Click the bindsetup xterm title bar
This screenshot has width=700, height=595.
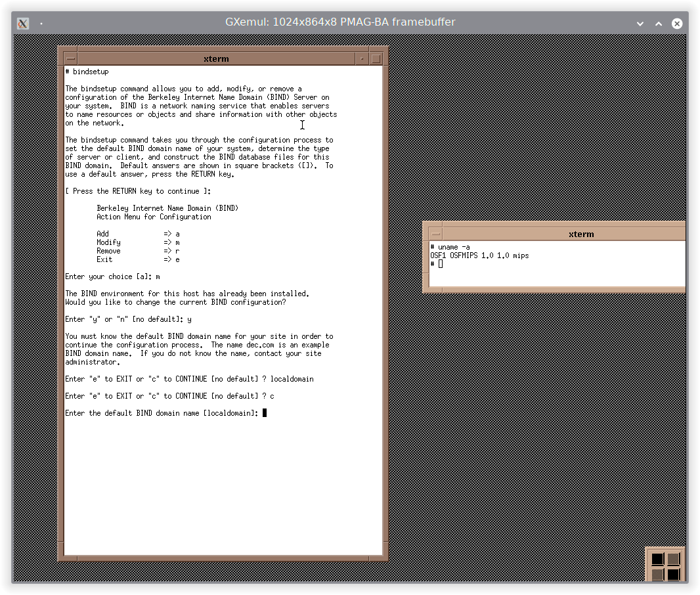217,58
